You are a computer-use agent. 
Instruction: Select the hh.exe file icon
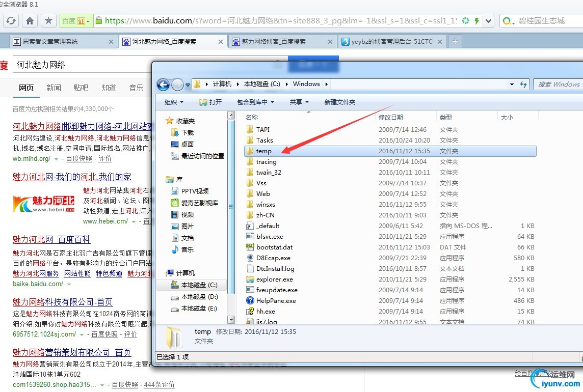click(250, 312)
